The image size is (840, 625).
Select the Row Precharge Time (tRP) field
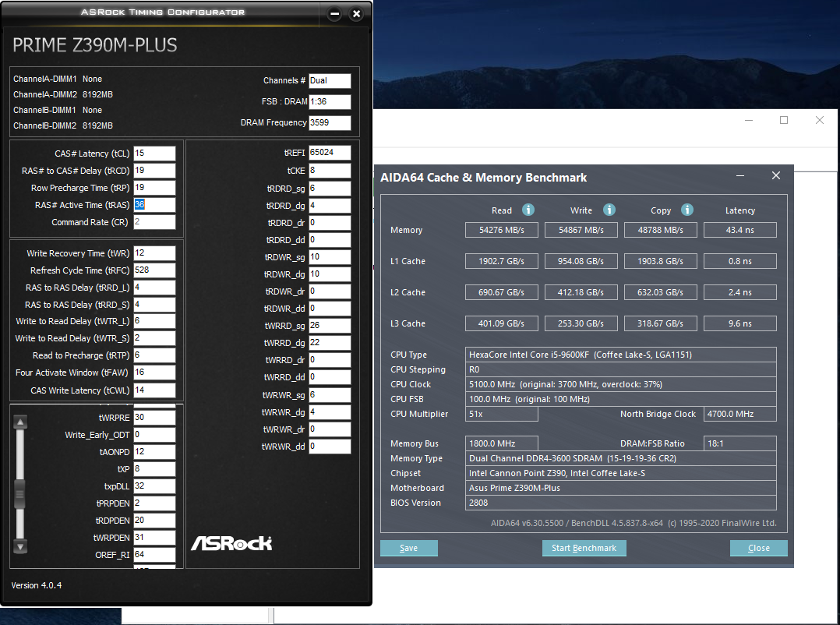pyautogui.click(x=154, y=188)
